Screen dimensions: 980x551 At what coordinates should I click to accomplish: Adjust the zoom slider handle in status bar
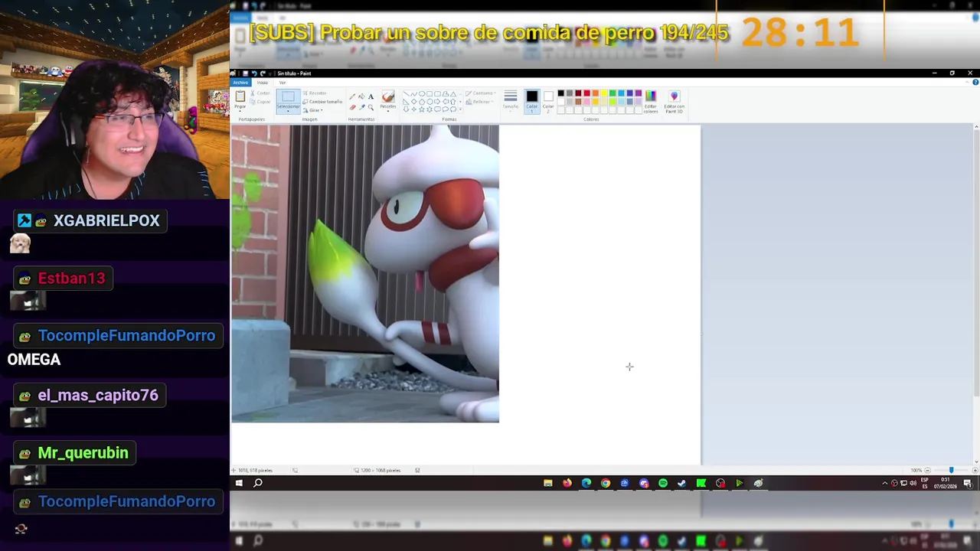[x=952, y=470]
